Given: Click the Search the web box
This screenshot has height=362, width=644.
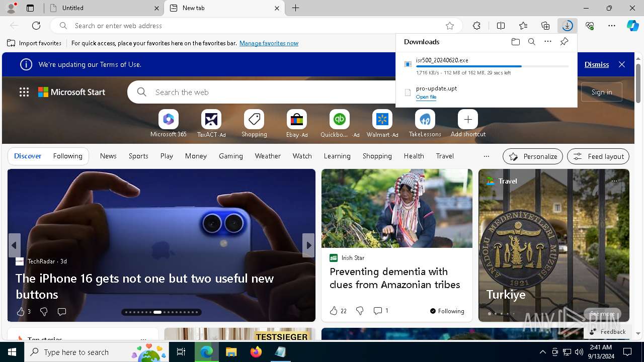Looking at the screenshot, I should (x=262, y=92).
